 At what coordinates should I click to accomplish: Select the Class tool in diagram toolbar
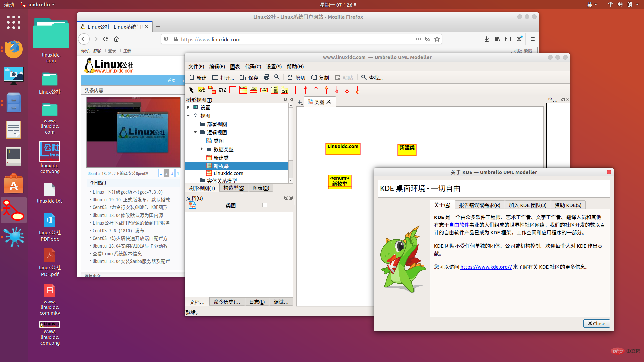coord(243,90)
